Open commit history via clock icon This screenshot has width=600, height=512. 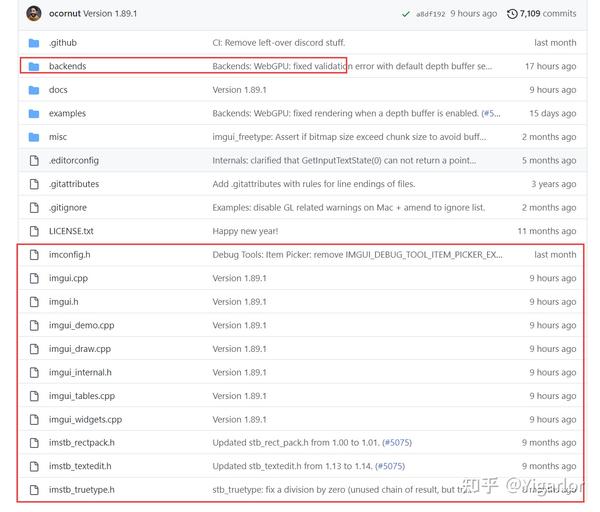pyautogui.click(x=513, y=14)
